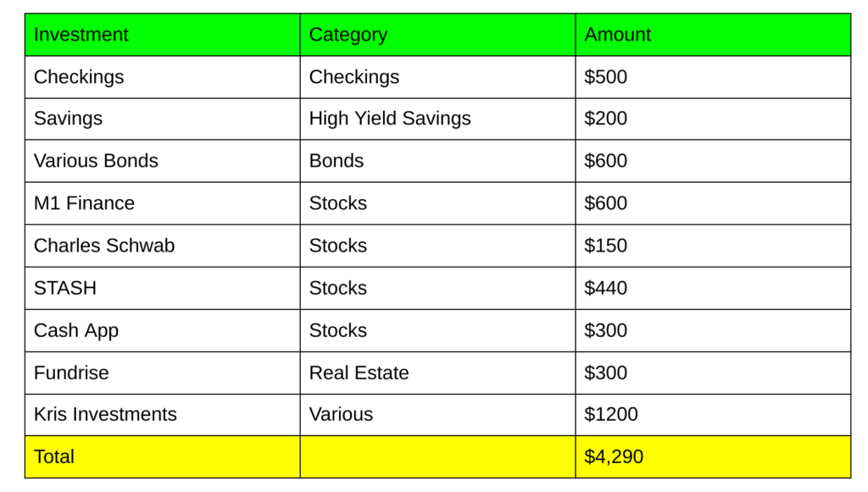Select the Fundrise investment cell
Screen dimensions: 868x492
[x=71, y=373]
